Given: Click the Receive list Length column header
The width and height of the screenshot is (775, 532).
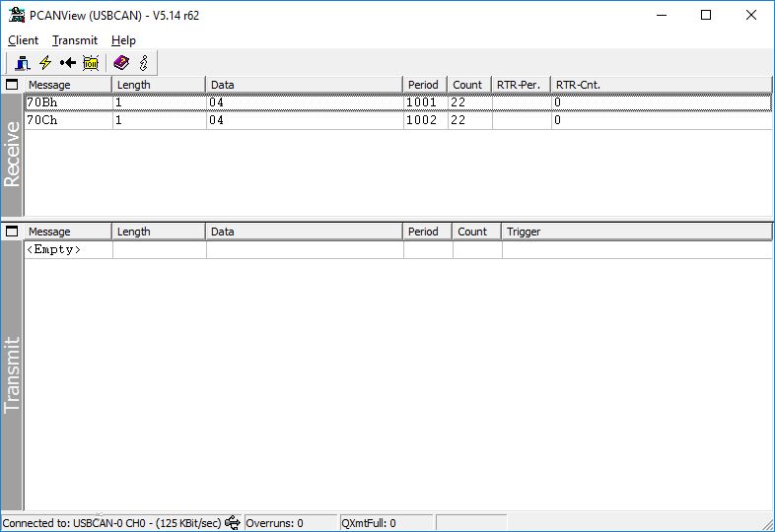Looking at the screenshot, I should click(x=159, y=85).
